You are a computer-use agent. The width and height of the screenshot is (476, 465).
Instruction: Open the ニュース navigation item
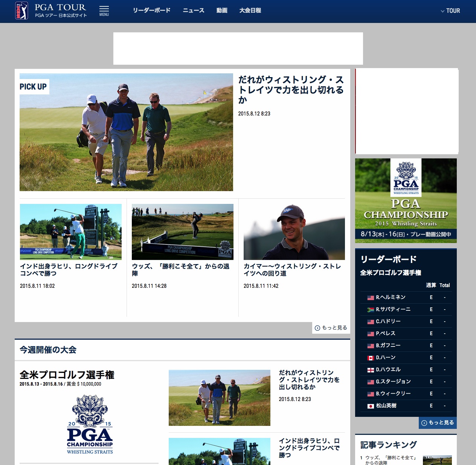coord(194,11)
